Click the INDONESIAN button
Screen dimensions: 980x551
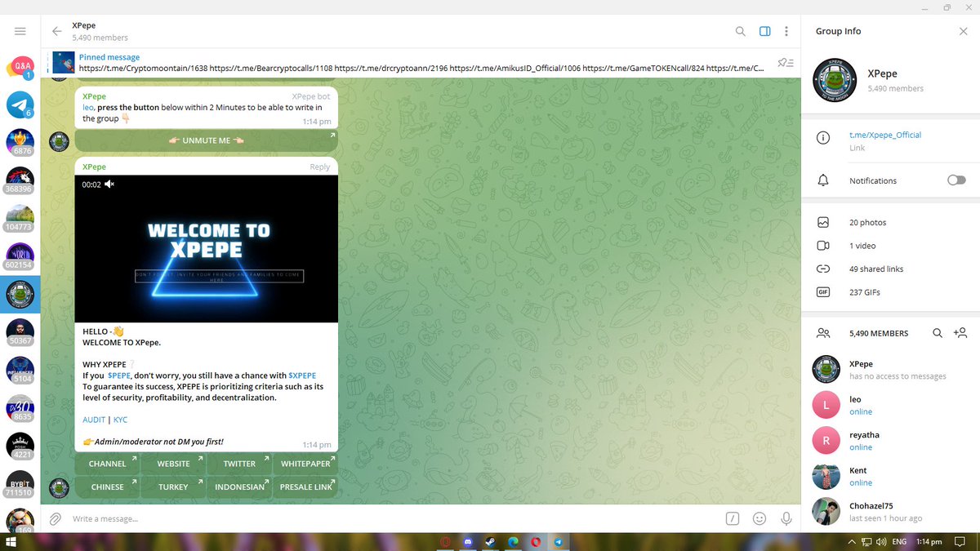239,487
